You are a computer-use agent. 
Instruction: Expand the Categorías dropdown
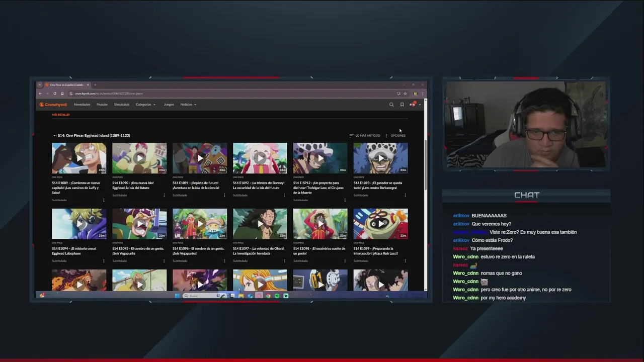click(x=145, y=105)
